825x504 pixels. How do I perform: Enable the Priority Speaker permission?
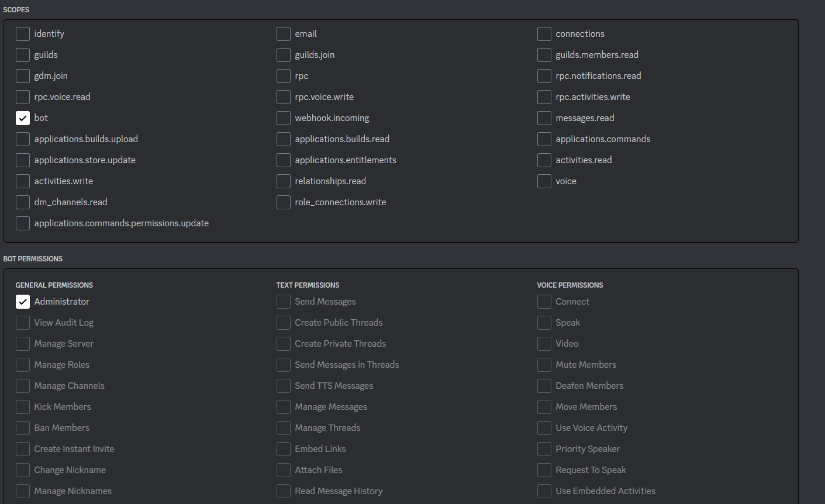pos(544,448)
